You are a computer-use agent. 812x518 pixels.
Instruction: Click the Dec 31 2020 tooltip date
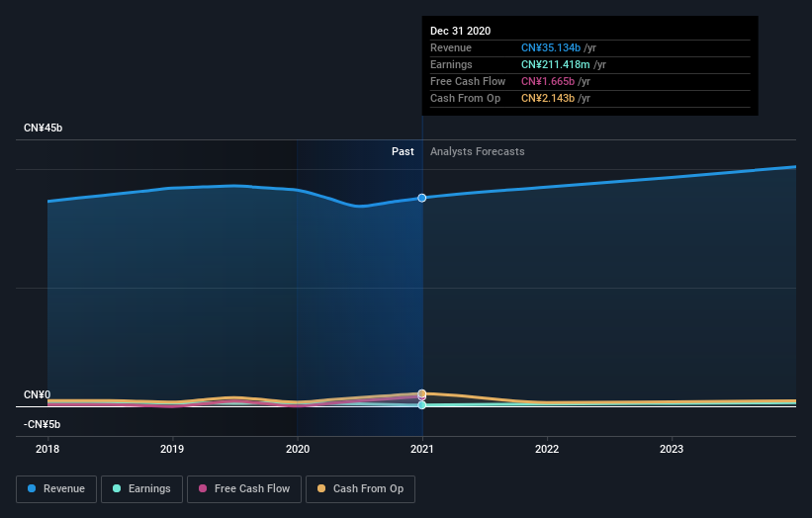click(x=460, y=31)
